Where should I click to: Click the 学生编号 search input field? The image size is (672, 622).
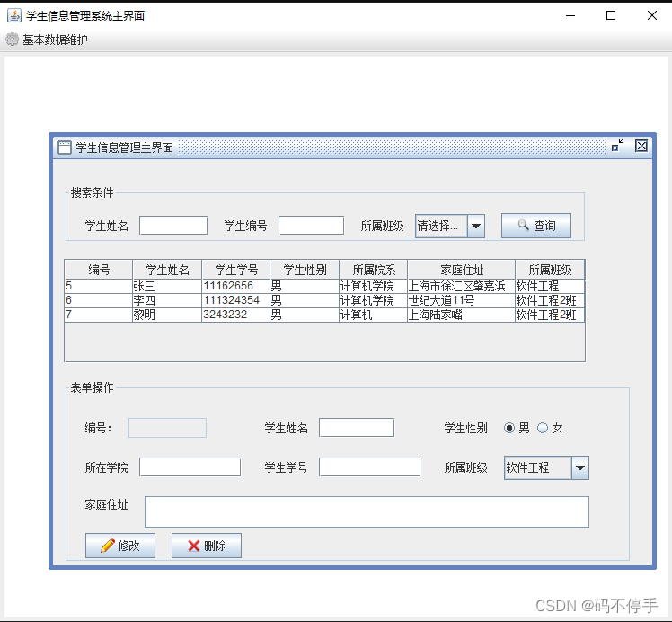click(x=311, y=226)
